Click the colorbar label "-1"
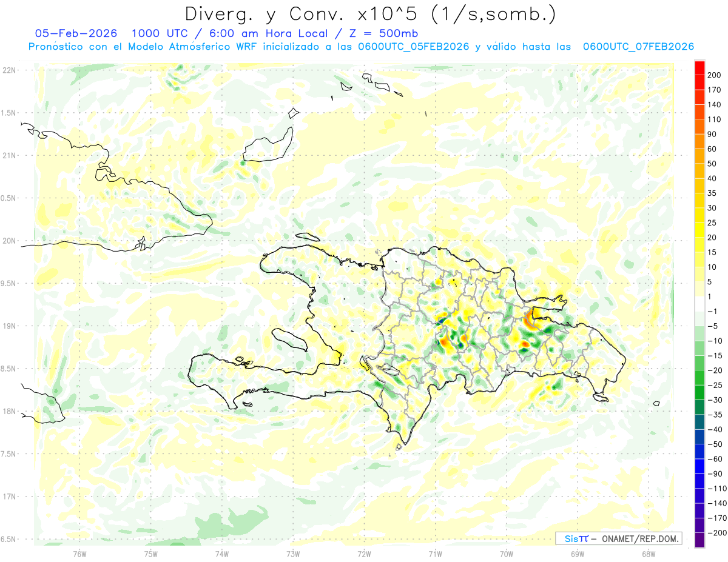Viewport: 728px width, 562px height. pos(712,311)
